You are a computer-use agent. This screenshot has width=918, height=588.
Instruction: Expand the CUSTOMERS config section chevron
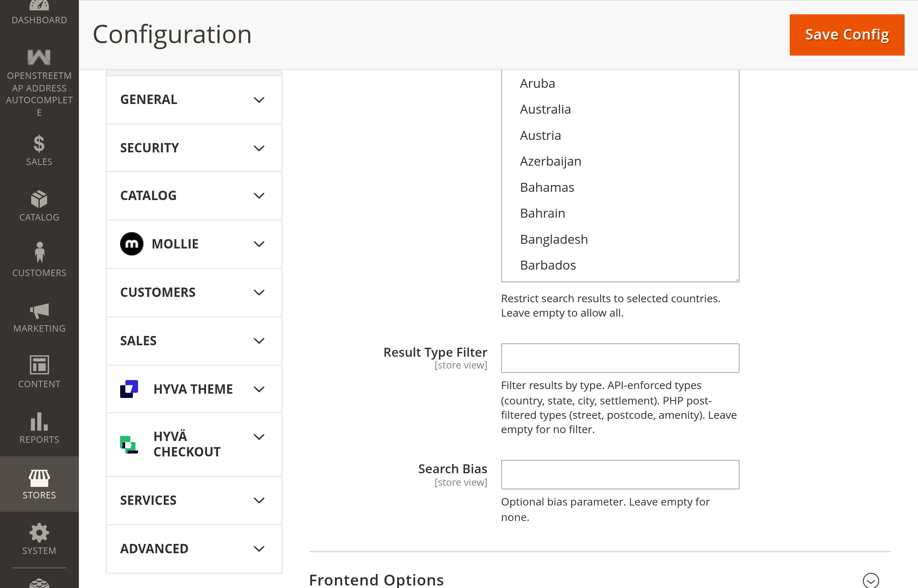click(259, 293)
